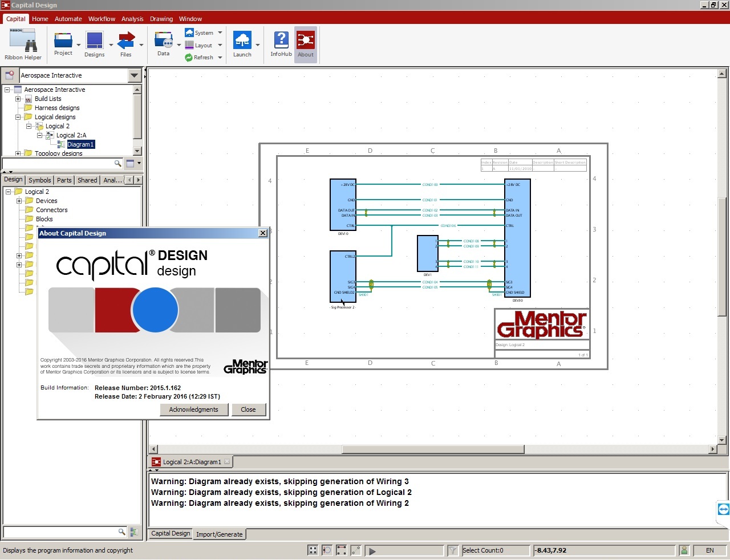Expand the Devices folder node
This screenshot has width=730, height=560.
19,201
